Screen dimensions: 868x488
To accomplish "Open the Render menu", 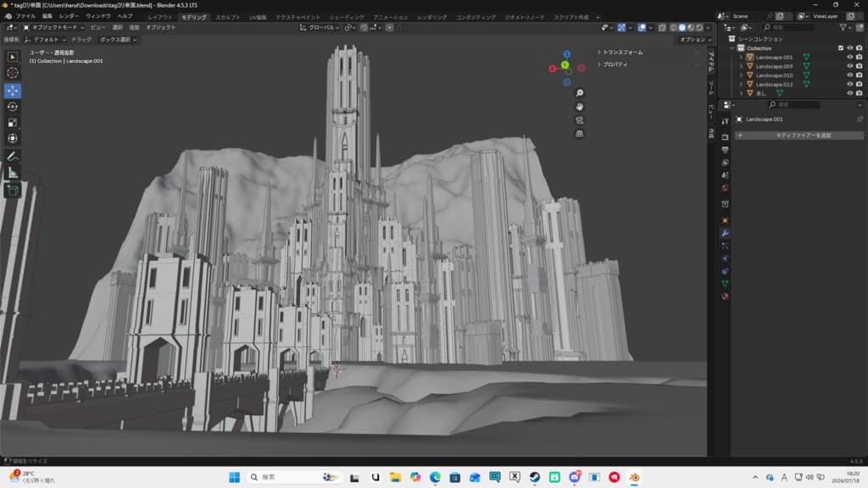I will point(69,17).
